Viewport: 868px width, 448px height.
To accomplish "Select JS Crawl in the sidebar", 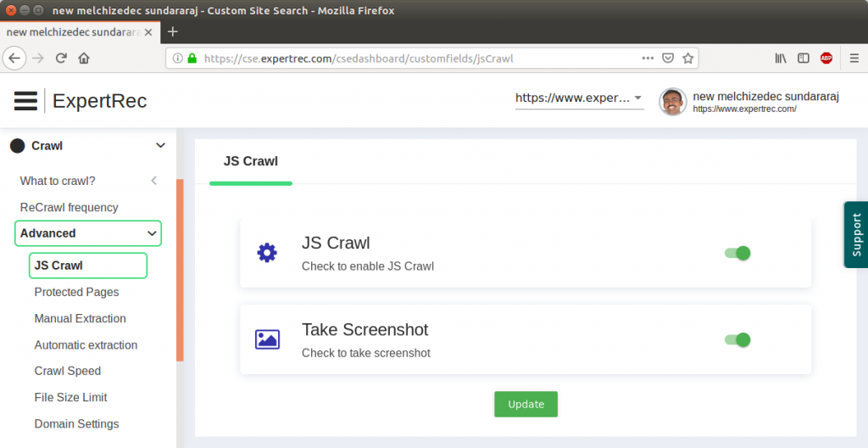I will [x=88, y=266].
